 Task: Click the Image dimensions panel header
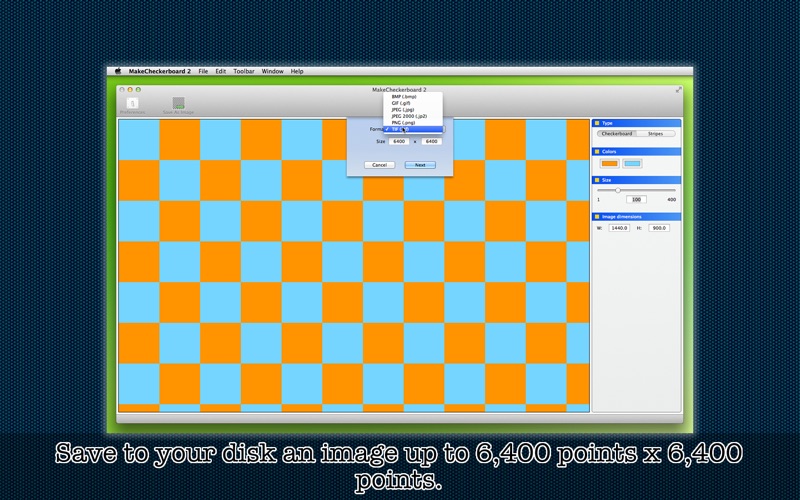click(636, 217)
